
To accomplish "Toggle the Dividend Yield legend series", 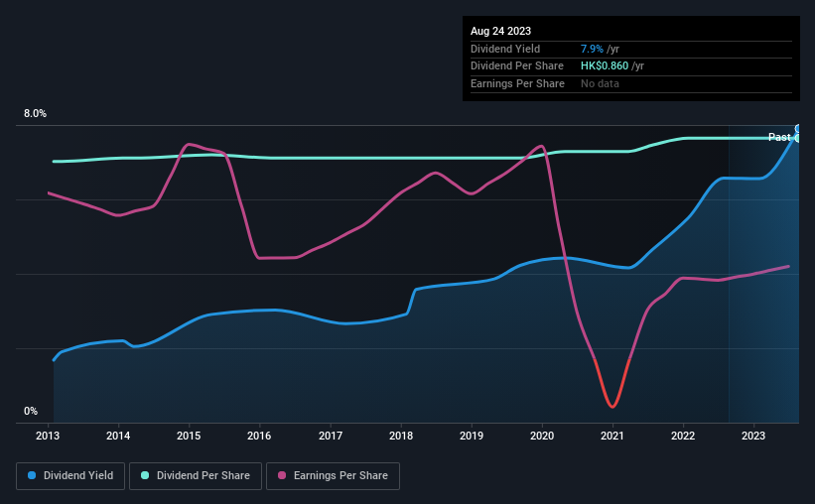I will click(x=71, y=476).
